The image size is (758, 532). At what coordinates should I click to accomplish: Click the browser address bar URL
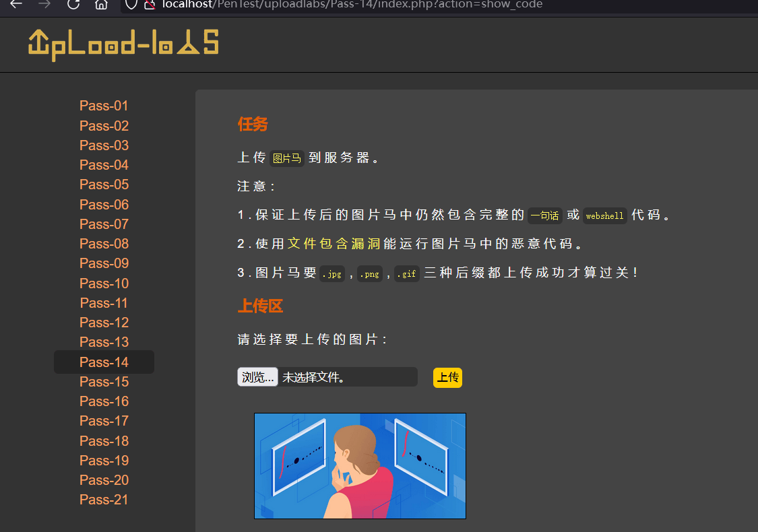tap(352, 5)
